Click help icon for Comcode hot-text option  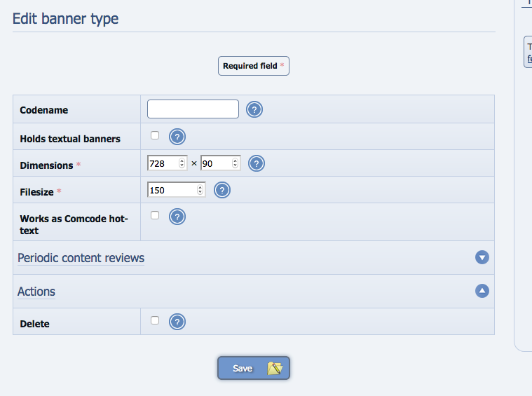(177, 217)
